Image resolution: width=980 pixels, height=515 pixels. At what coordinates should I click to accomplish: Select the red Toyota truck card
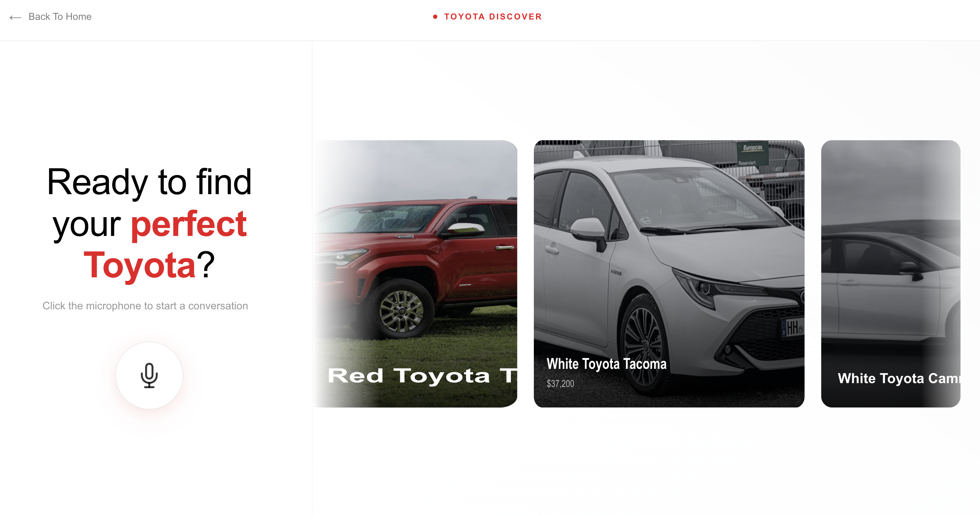pos(415,274)
